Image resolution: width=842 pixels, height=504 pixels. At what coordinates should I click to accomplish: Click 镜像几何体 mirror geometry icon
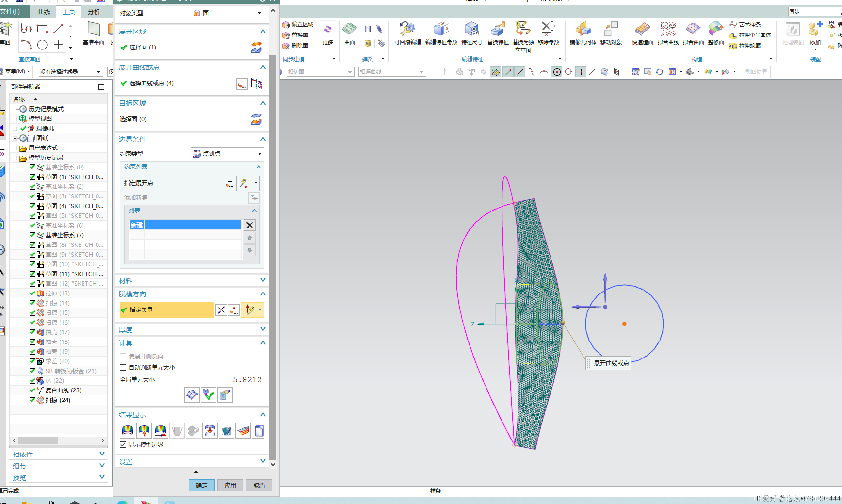coord(583,33)
